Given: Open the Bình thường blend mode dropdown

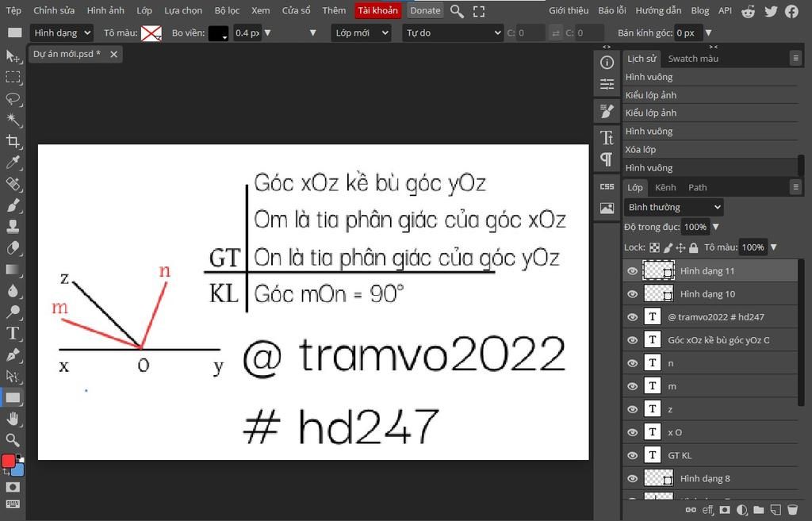Looking at the screenshot, I should [674, 207].
